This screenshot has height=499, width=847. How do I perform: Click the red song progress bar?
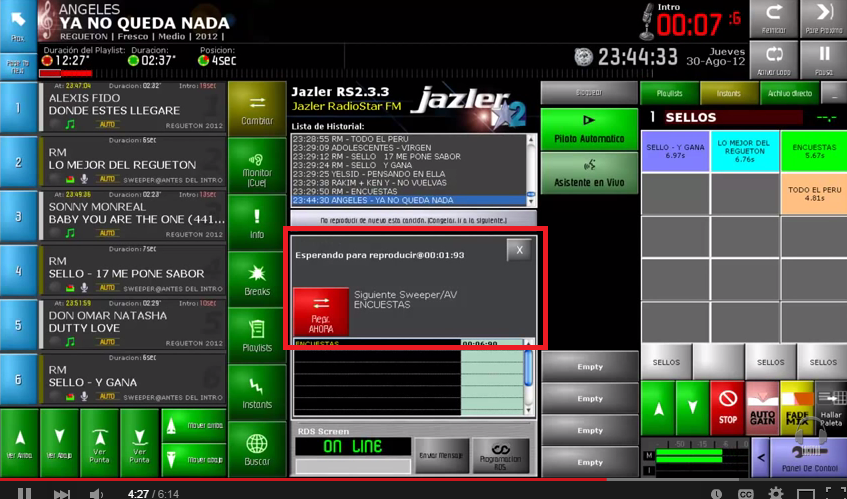pos(65,73)
